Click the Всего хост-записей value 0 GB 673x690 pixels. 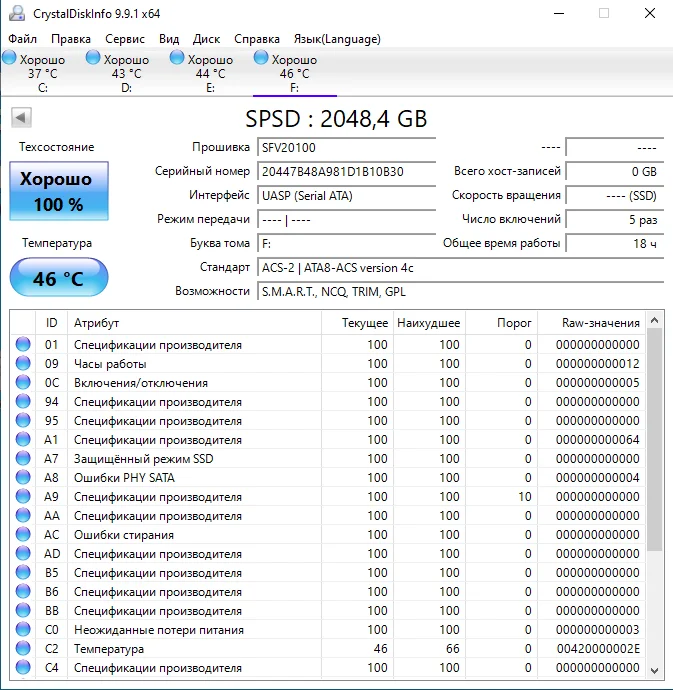point(614,171)
